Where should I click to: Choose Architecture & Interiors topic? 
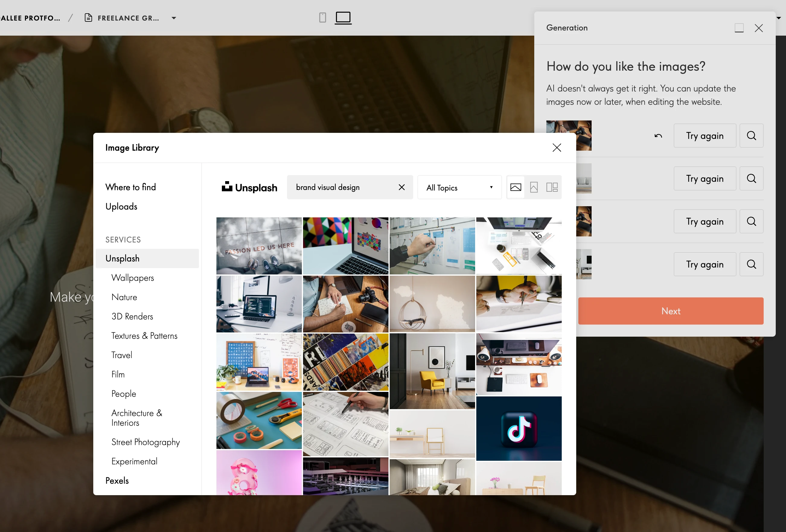137,418
